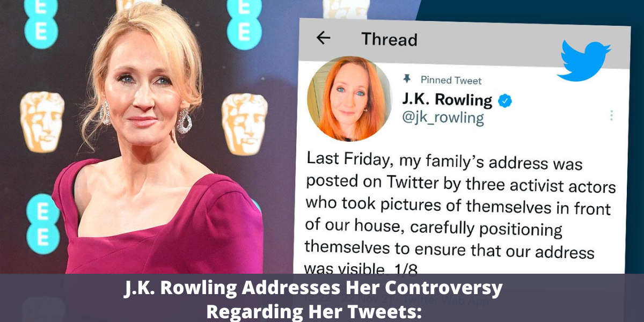The height and width of the screenshot is (322, 644).
Task: Click the blue Twitter bird logo
Action: coord(585,61)
